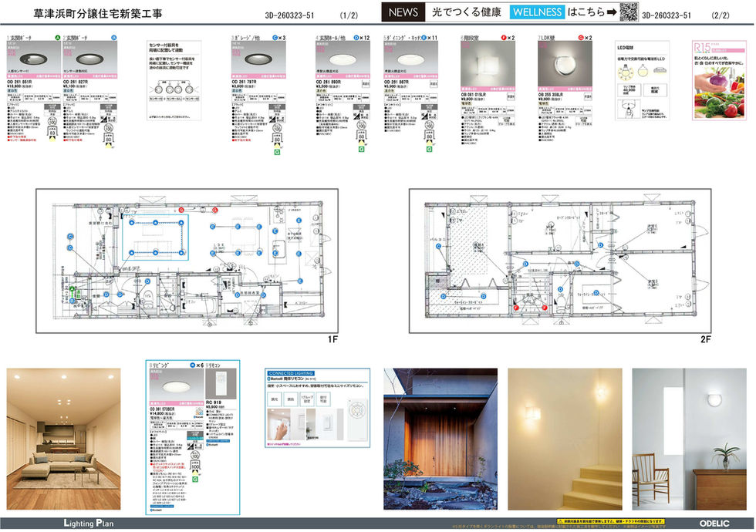Select the OB 081 015LR bracket light image
Screen dimensions: 756x532
(488, 64)
